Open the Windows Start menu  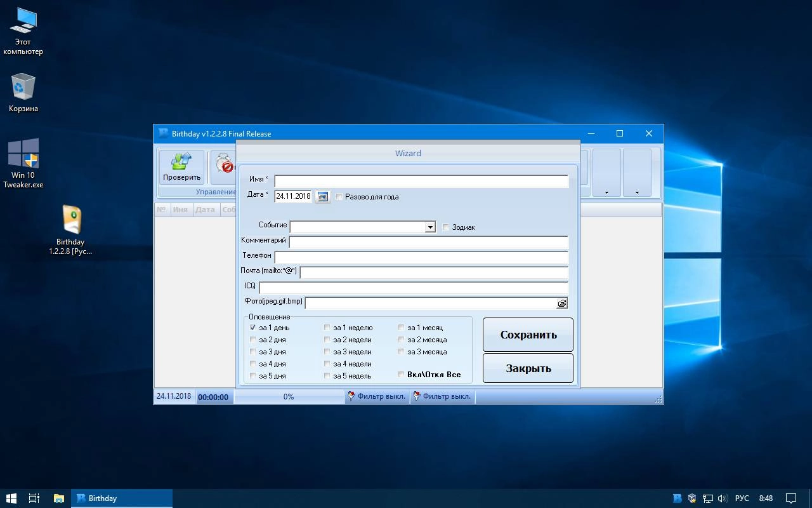click(11, 498)
